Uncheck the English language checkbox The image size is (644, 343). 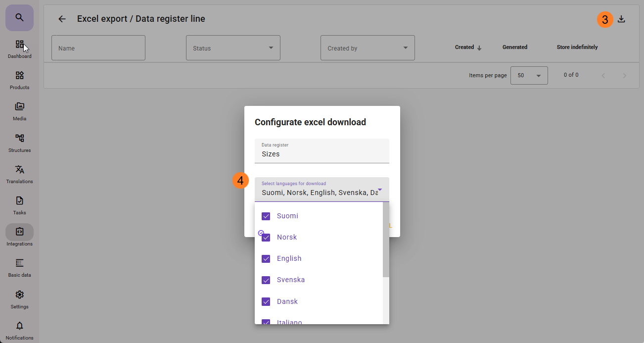pyautogui.click(x=266, y=259)
